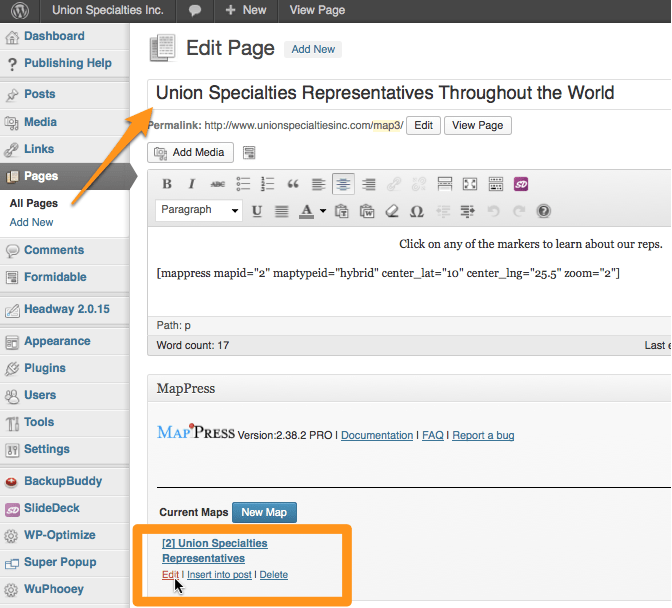The image size is (672, 608).
Task: Apply strikethrough formatting
Action: point(217,184)
